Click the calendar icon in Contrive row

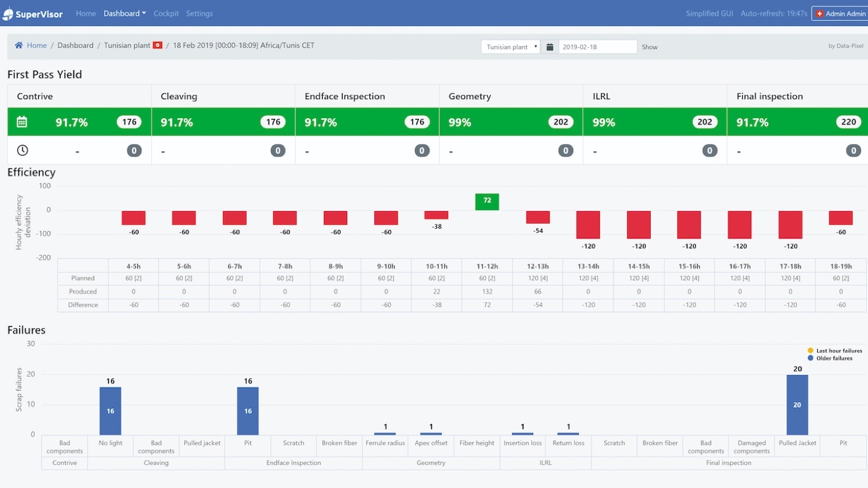tap(22, 122)
